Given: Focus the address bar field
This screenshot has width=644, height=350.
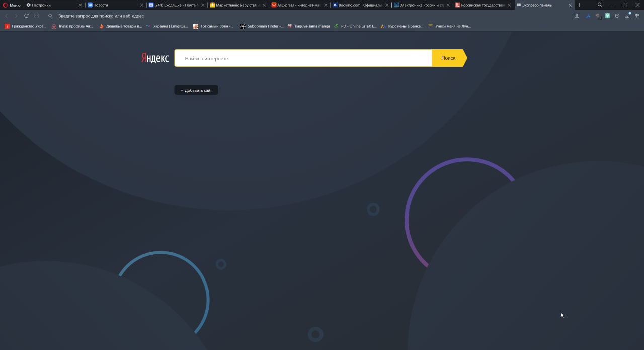Looking at the screenshot, I should pyautogui.click(x=312, y=16).
